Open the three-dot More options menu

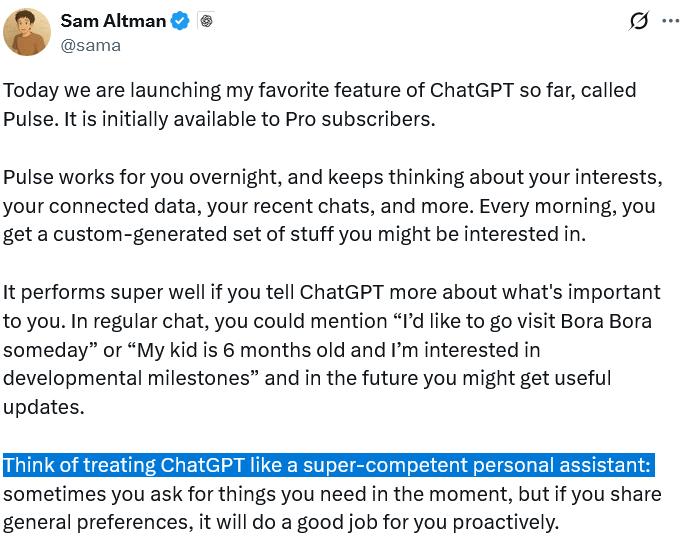(669, 22)
